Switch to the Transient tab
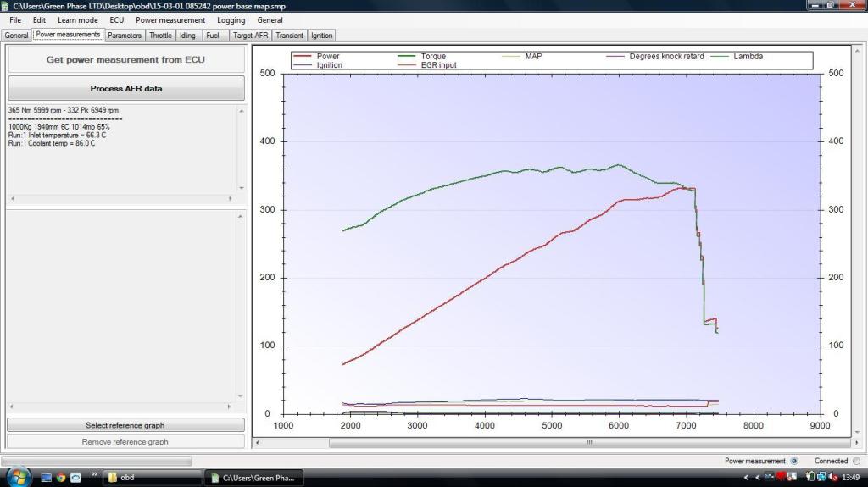Viewport: 868px width, 487px height. click(x=290, y=36)
